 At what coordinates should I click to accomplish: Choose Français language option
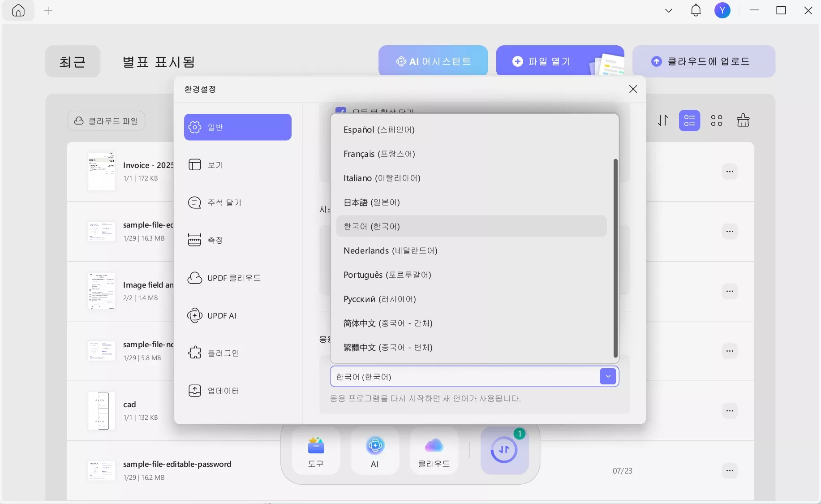[x=471, y=154]
